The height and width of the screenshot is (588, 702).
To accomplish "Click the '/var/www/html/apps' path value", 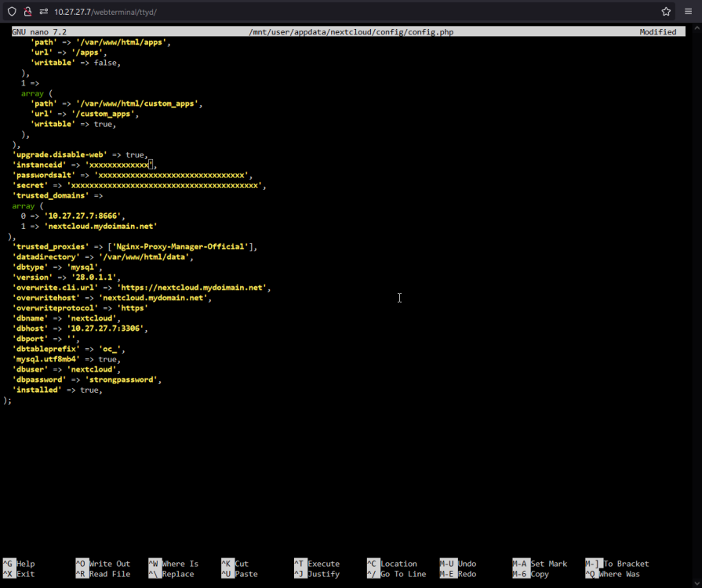I will tap(122, 42).
